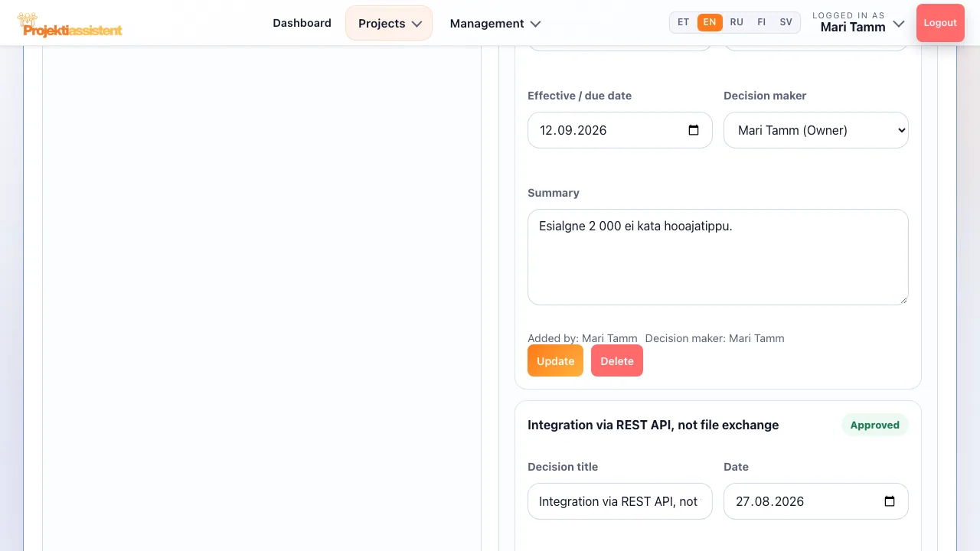Click the 'LOGGED IN AS' caption

tap(848, 15)
